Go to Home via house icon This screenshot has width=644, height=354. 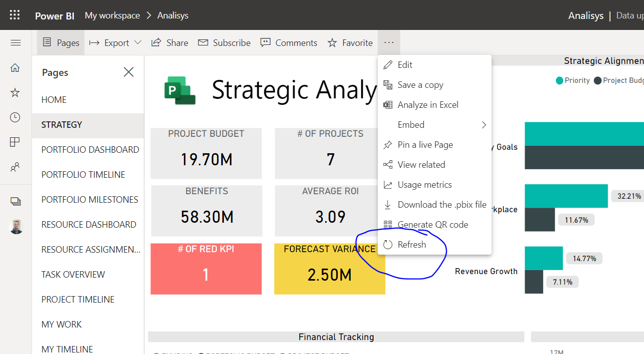(15, 68)
